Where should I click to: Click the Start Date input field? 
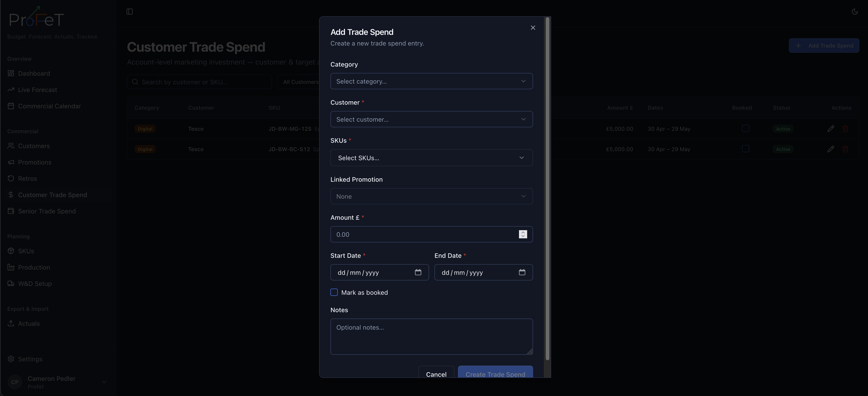pos(379,272)
